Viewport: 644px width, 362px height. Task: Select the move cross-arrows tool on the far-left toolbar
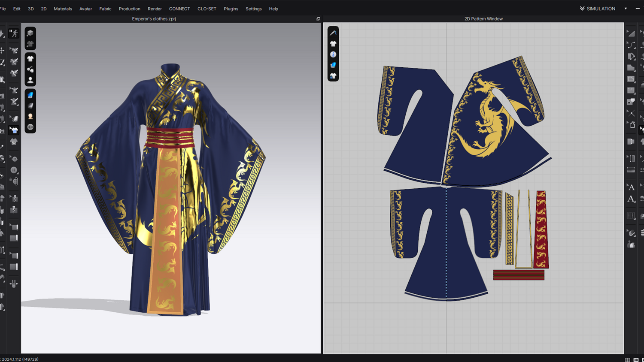click(x=3, y=50)
